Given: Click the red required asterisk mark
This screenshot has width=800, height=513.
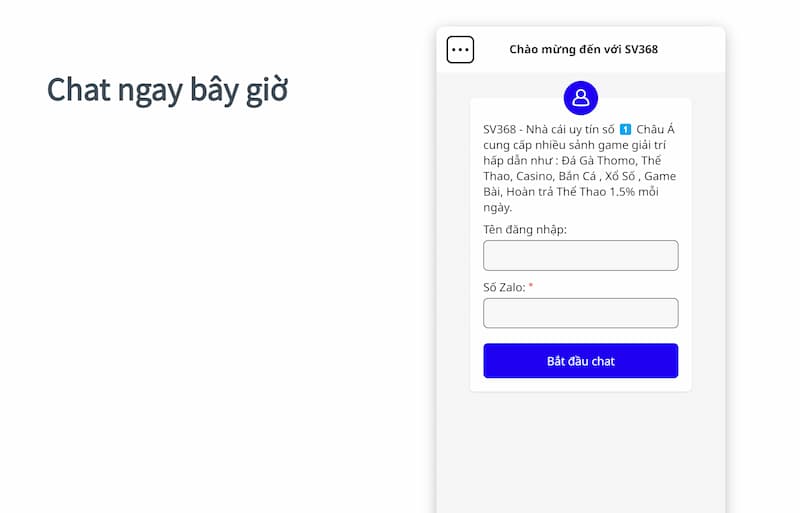Looking at the screenshot, I should click(531, 287).
